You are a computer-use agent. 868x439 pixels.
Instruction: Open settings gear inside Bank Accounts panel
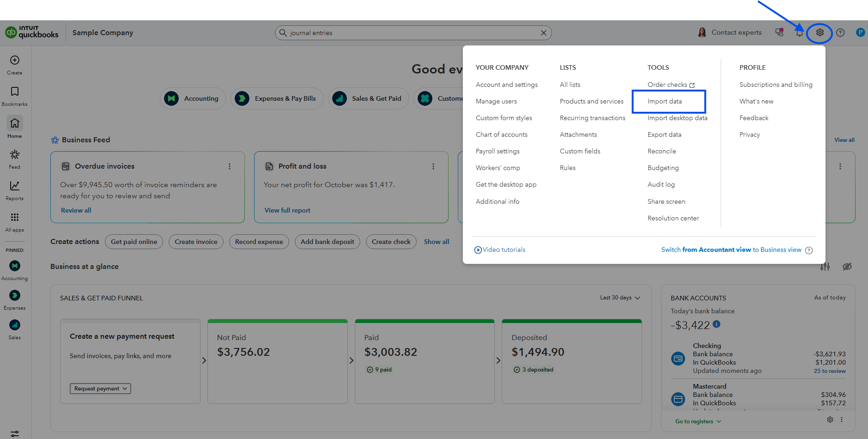830,420
